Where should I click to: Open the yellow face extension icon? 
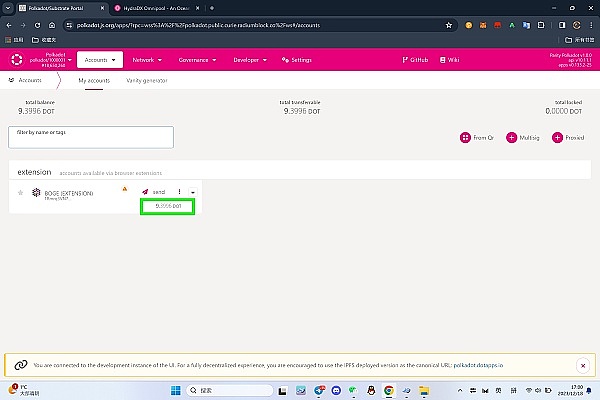[x=469, y=25]
